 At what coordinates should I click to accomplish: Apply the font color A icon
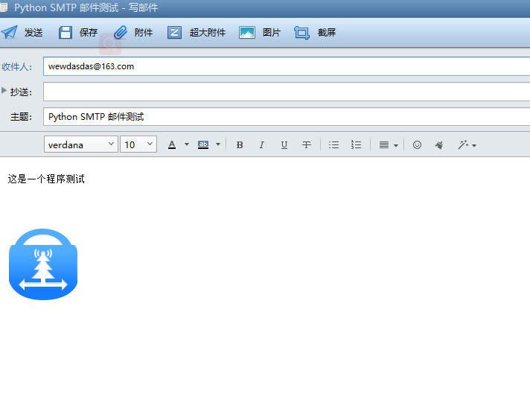[172, 144]
